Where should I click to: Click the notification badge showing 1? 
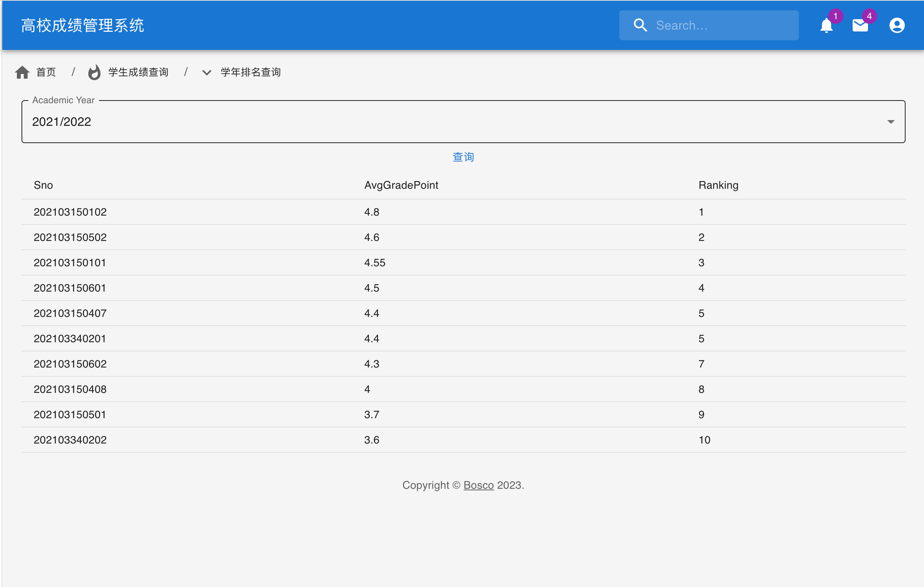click(x=835, y=16)
